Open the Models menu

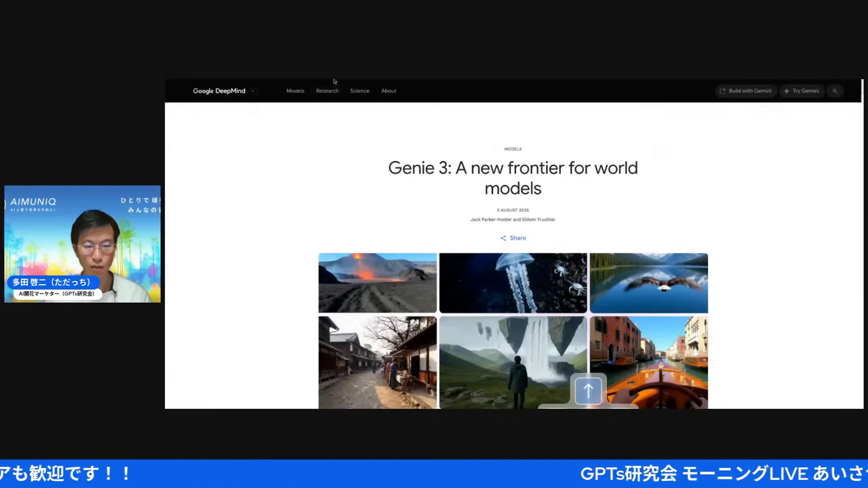pyautogui.click(x=295, y=91)
